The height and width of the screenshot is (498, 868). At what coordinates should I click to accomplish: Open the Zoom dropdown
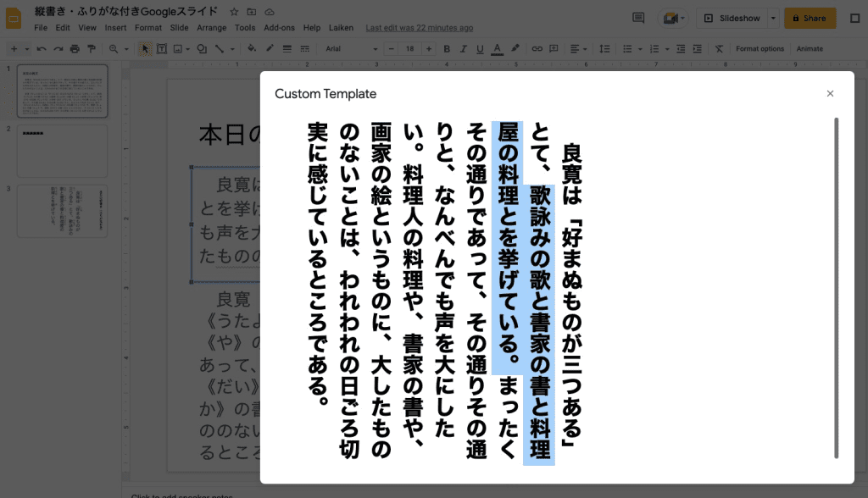click(118, 49)
